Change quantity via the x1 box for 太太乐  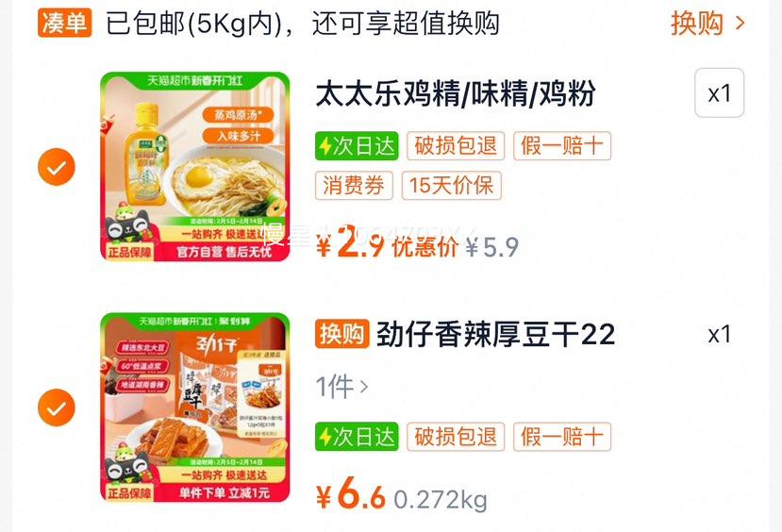click(719, 93)
